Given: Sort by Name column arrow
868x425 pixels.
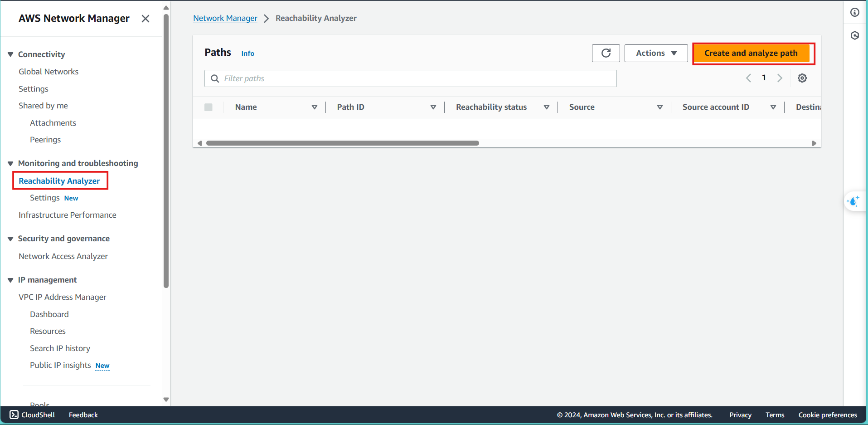Looking at the screenshot, I should tap(314, 107).
